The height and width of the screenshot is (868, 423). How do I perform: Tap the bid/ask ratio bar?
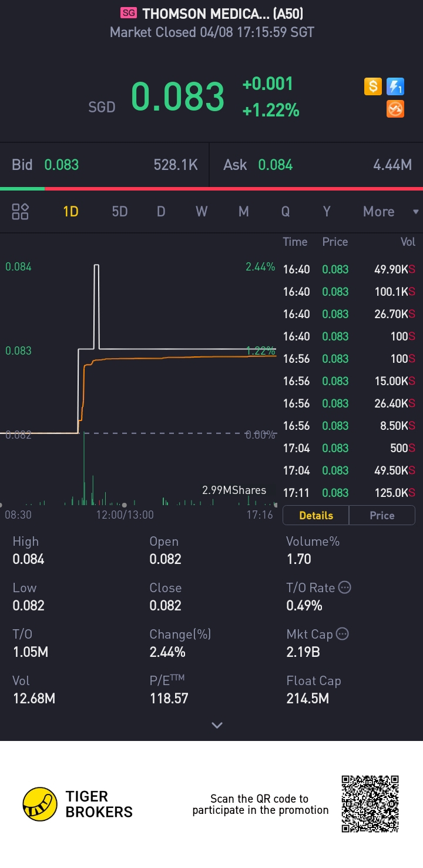211,189
